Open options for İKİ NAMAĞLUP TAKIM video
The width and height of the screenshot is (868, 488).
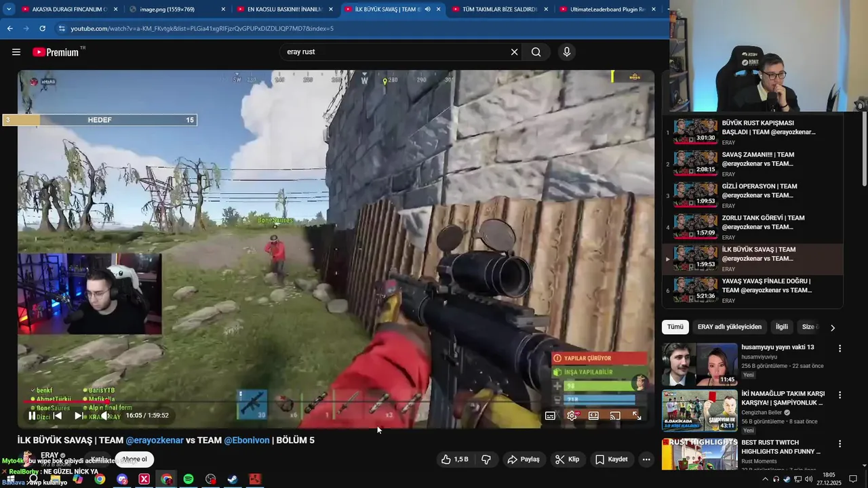pos(840,395)
